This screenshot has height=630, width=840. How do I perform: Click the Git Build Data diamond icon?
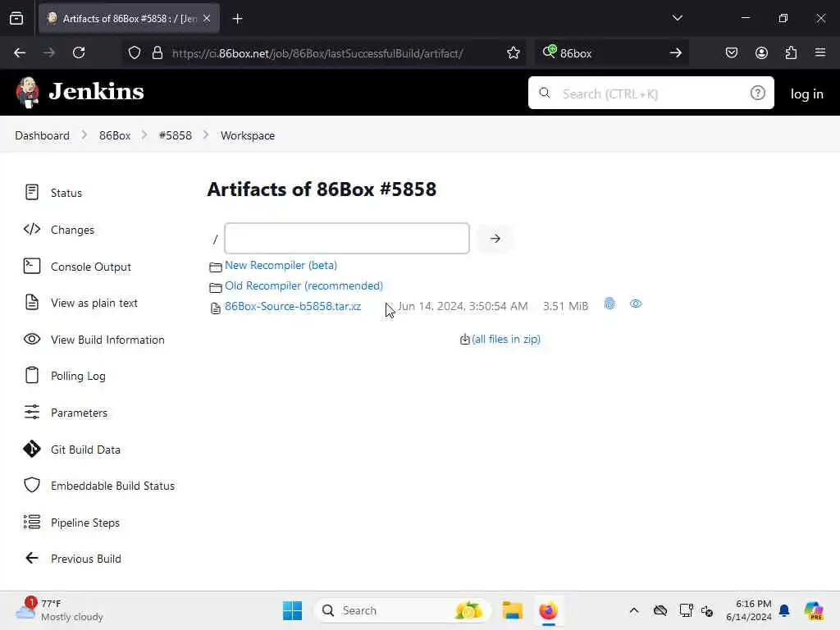click(x=32, y=449)
